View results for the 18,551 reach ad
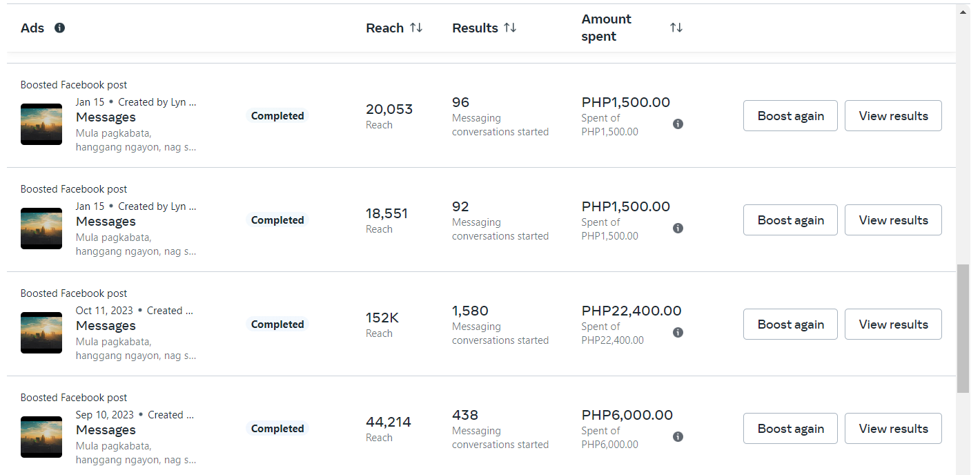This screenshot has height=475, width=980. point(893,220)
